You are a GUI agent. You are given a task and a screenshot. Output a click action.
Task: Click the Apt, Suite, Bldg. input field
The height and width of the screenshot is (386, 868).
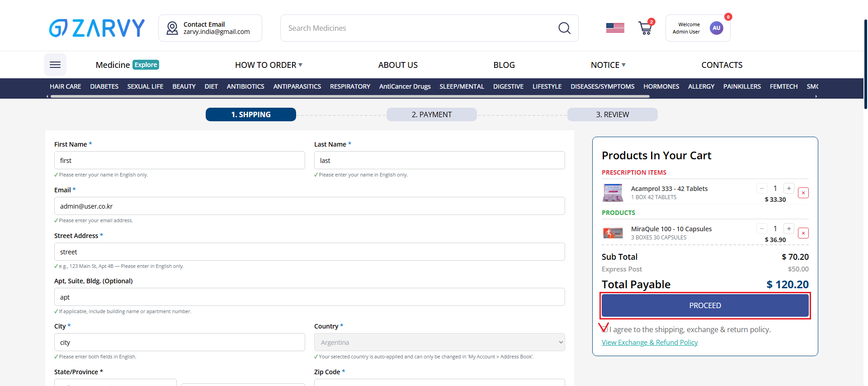(310, 297)
